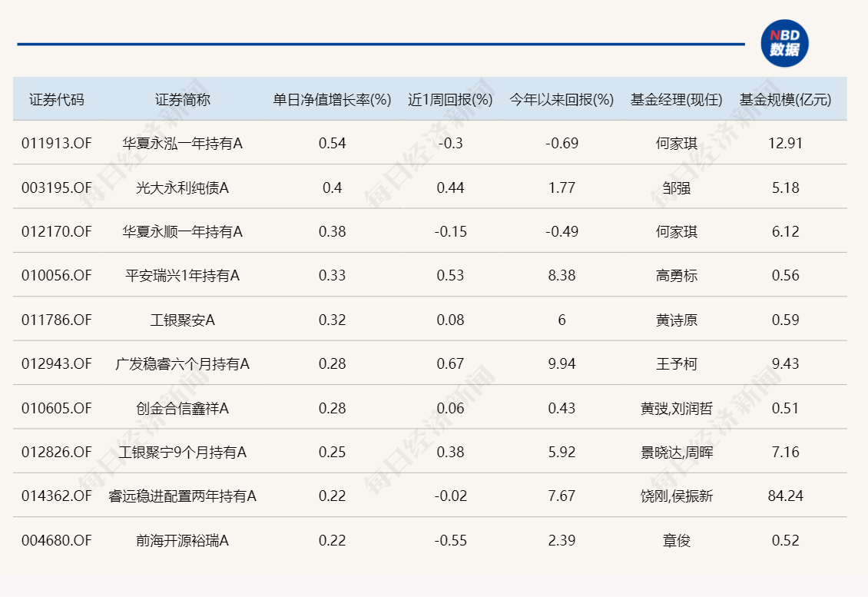Screen dimensions: 868x597
Task: Click fund size 6.12
Action: point(786,231)
